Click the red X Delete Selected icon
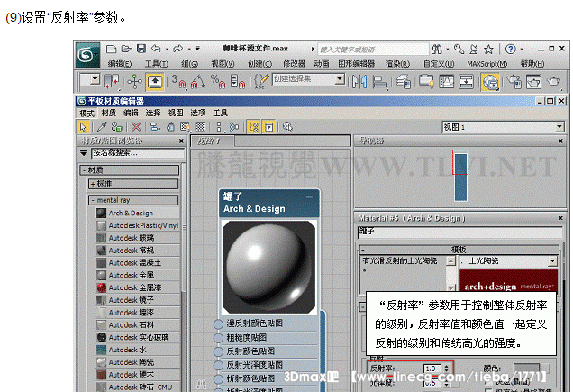Viewport: 573px width, 392px height. [x=136, y=127]
